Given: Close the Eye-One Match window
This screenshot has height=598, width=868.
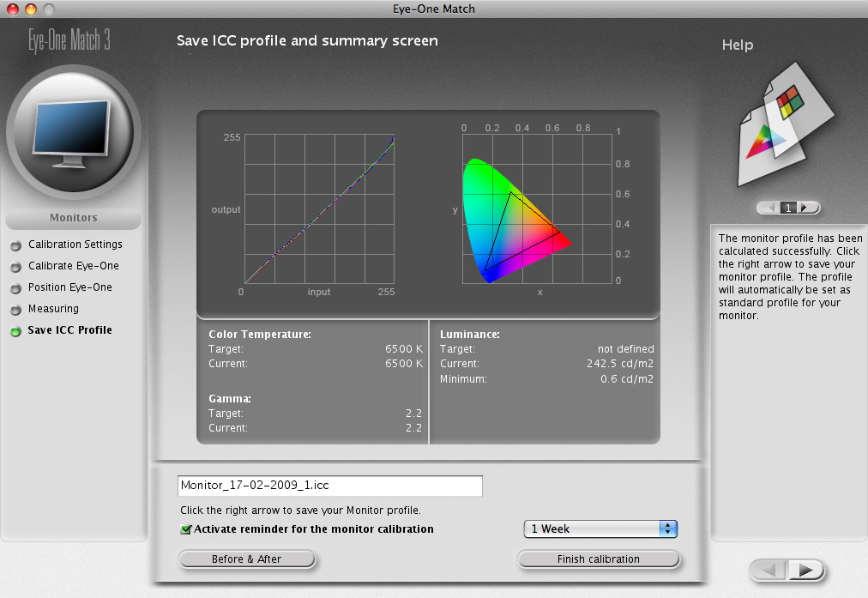Looking at the screenshot, I should tap(12, 9).
